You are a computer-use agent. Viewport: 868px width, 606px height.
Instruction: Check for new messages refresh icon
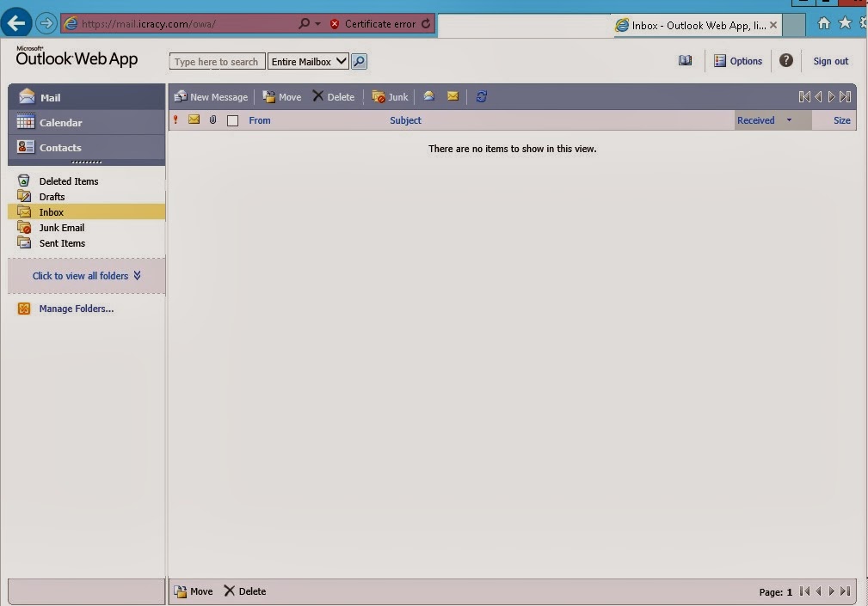[x=481, y=97]
